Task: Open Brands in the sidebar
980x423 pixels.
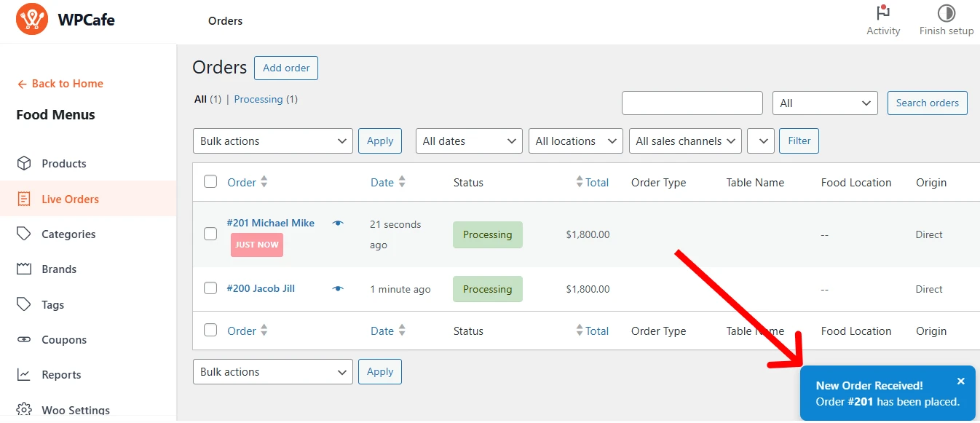Action: pos(59,269)
